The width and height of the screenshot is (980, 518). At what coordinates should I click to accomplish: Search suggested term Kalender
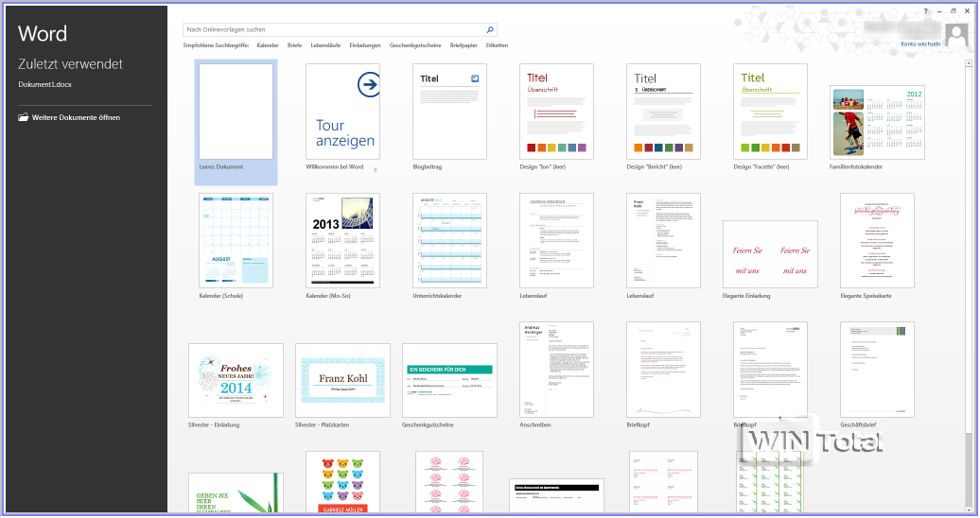pyautogui.click(x=268, y=45)
